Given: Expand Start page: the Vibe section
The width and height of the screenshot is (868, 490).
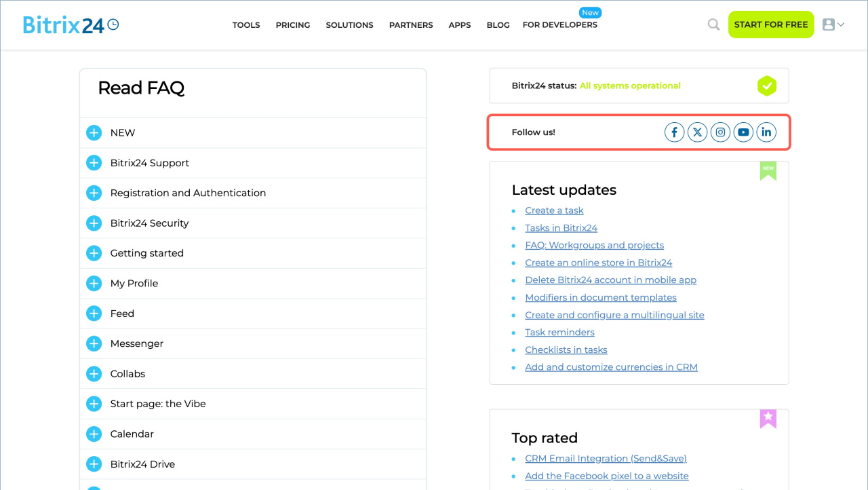Looking at the screenshot, I should (94, 404).
